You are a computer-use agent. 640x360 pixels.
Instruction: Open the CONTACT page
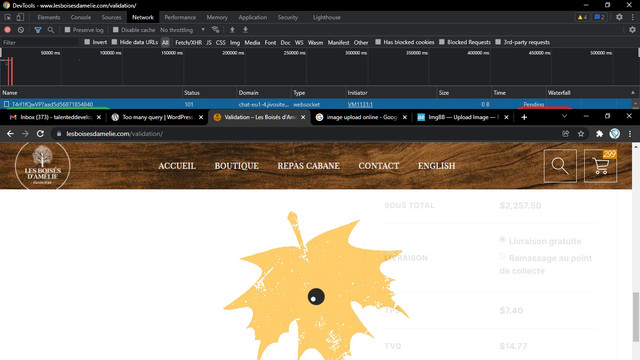[378, 166]
